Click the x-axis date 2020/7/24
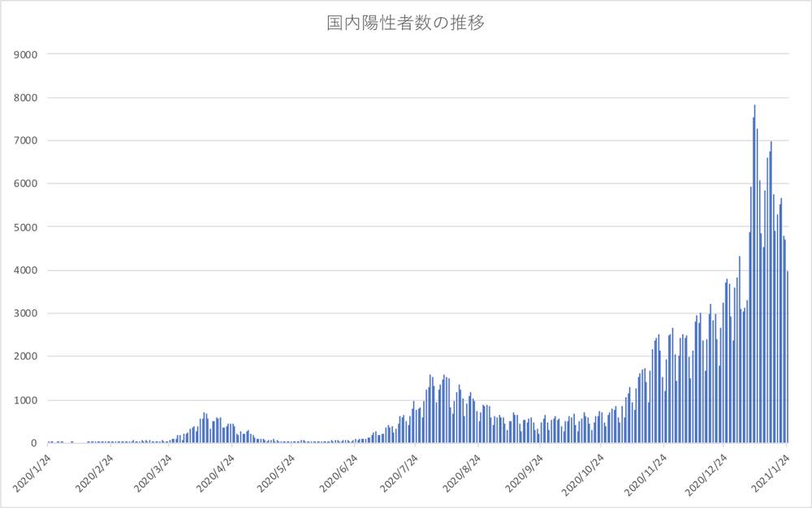812x508 pixels. pos(400,473)
